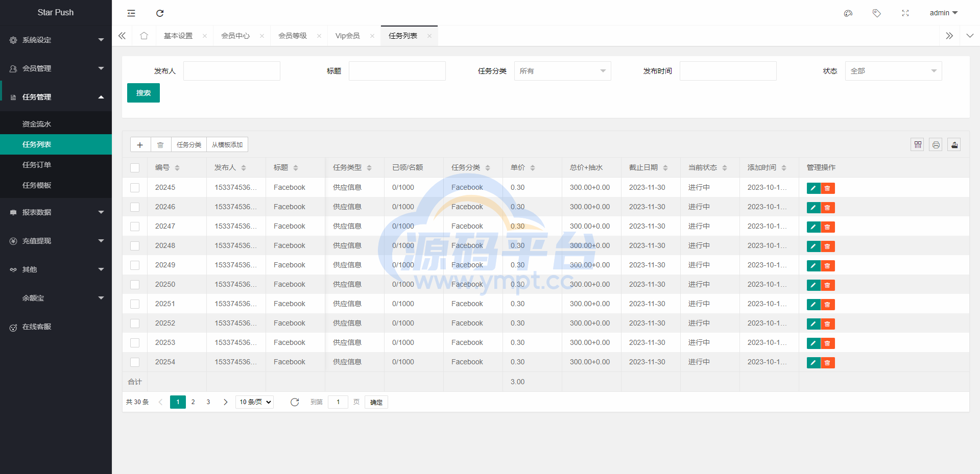980x474 pixels.
Task: Open the 任务分类 dropdown filter
Action: tap(563, 71)
